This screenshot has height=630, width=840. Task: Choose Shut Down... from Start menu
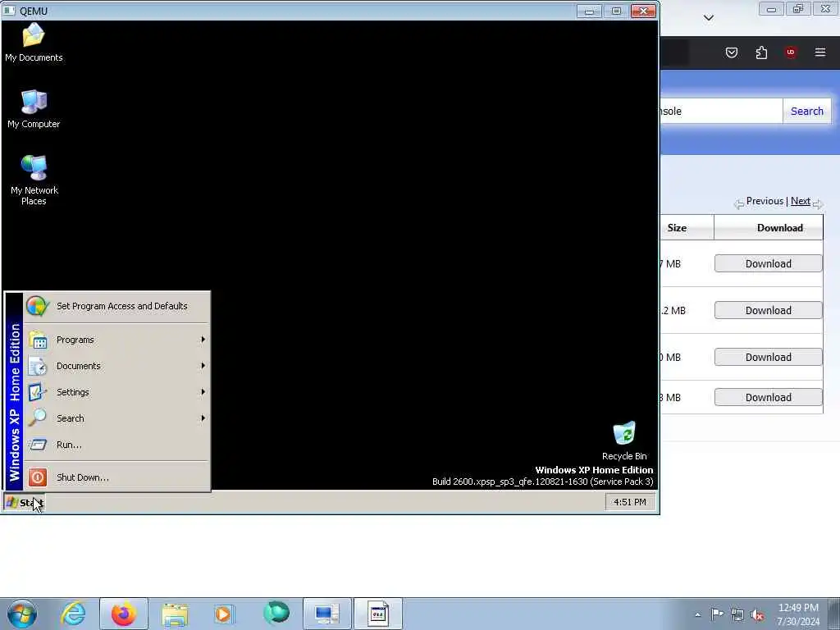point(116,477)
